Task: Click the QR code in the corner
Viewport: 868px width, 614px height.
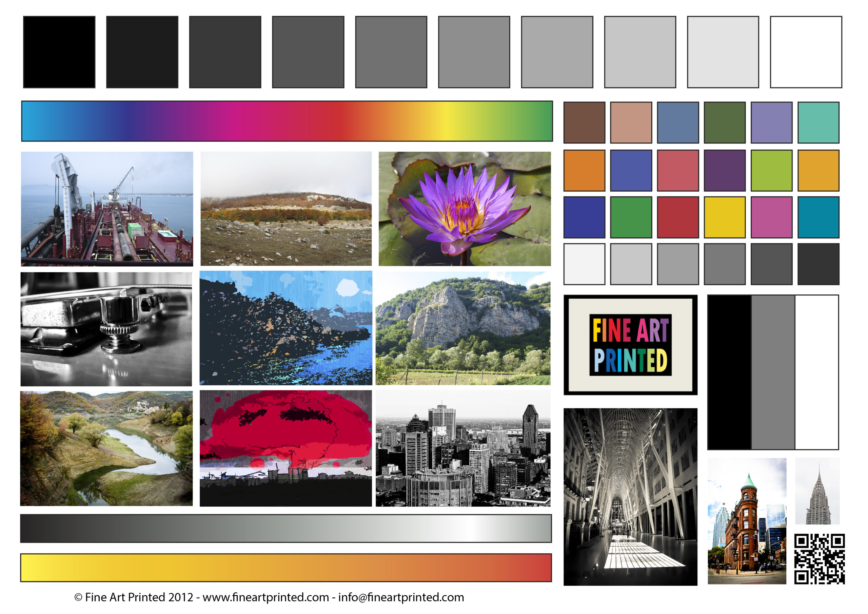Action: point(819,559)
